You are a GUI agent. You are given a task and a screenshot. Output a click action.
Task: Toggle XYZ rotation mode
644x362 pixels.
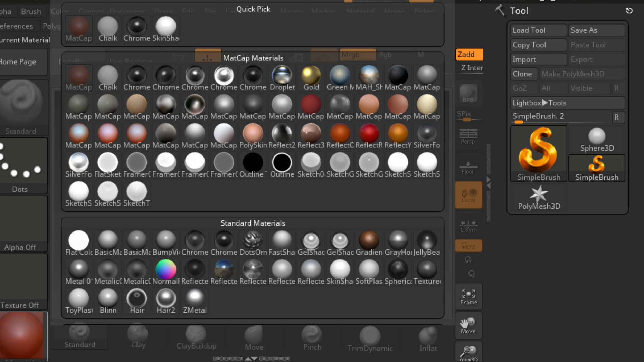coord(468,246)
